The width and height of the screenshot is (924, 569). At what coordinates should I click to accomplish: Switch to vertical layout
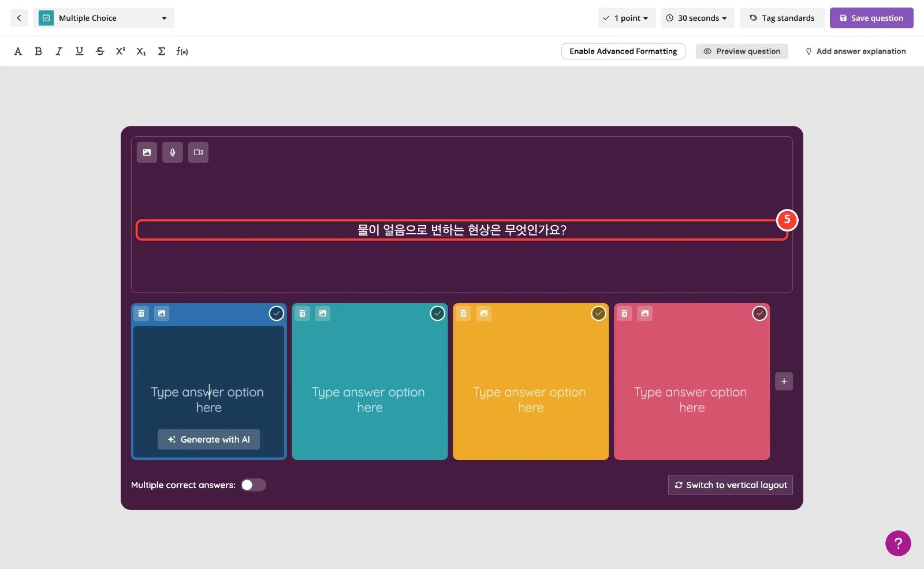coord(731,485)
